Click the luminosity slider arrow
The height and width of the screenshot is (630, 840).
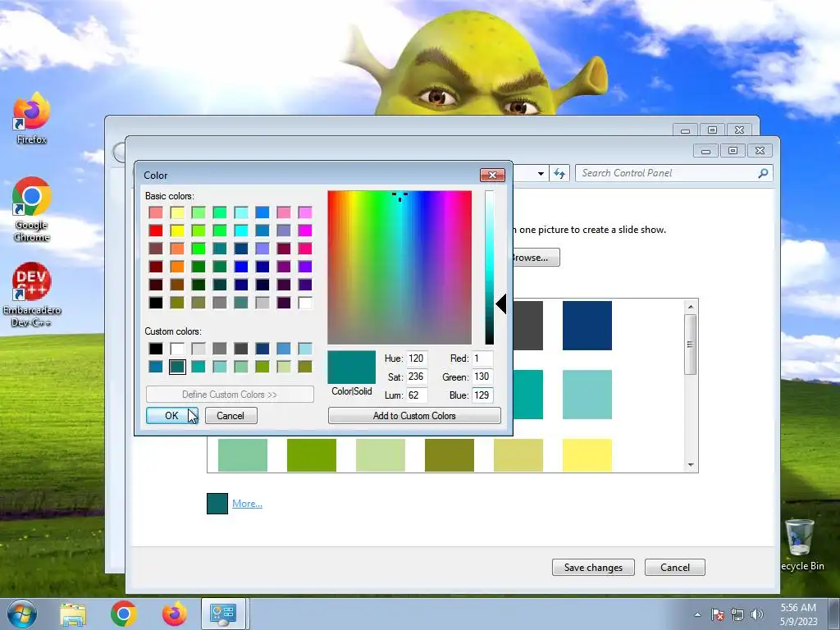point(501,304)
